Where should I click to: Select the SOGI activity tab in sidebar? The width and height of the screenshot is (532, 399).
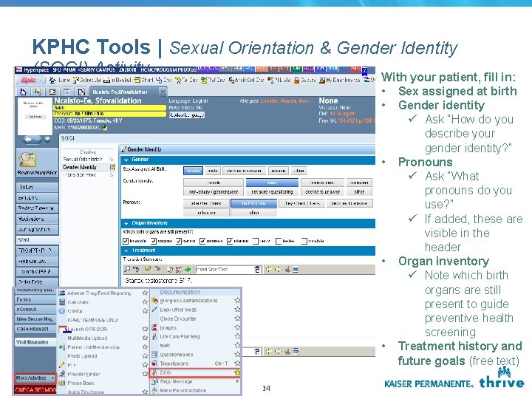[x=37, y=240]
